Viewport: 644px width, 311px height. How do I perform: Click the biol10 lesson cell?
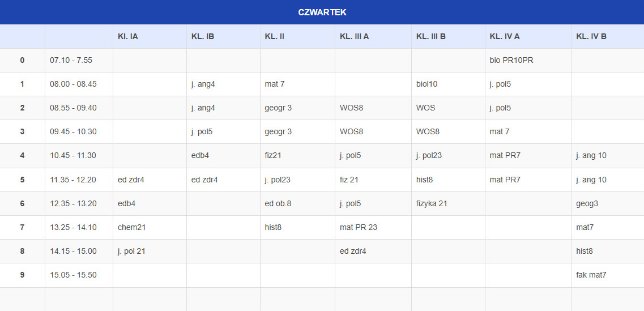pos(427,84)
